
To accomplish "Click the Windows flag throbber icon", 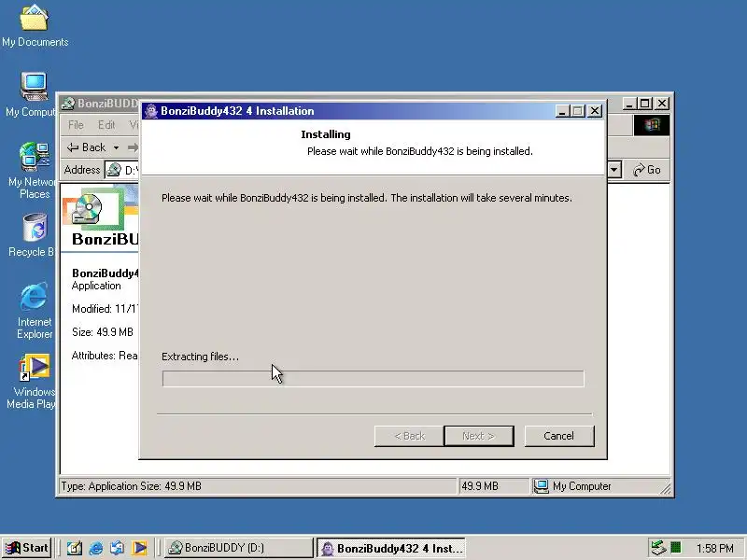I will click(x=651, y=125).
